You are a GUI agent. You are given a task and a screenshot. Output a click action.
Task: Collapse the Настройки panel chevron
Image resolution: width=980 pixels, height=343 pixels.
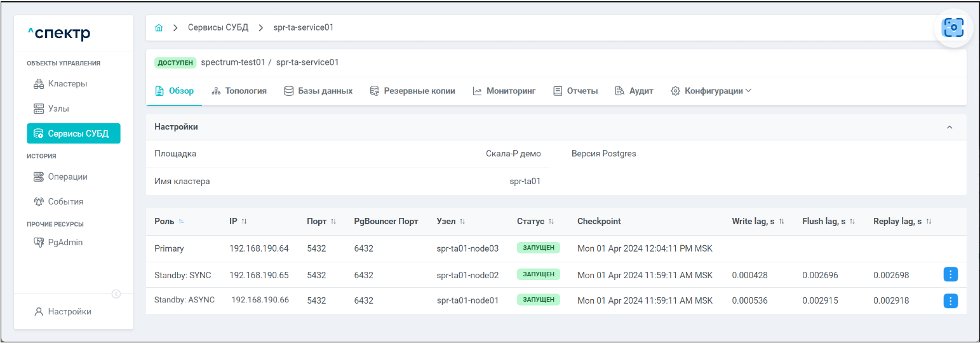pyautogui.click(x=950, y=127)
